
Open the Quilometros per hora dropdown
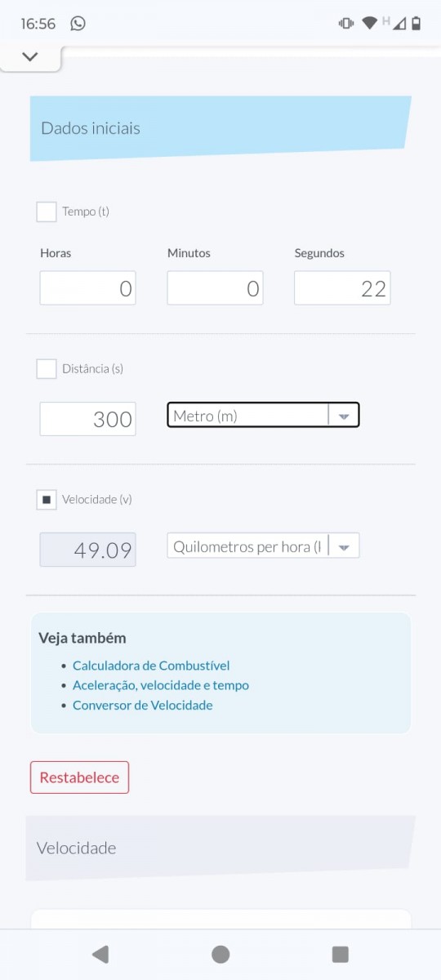tap(263, 546)
